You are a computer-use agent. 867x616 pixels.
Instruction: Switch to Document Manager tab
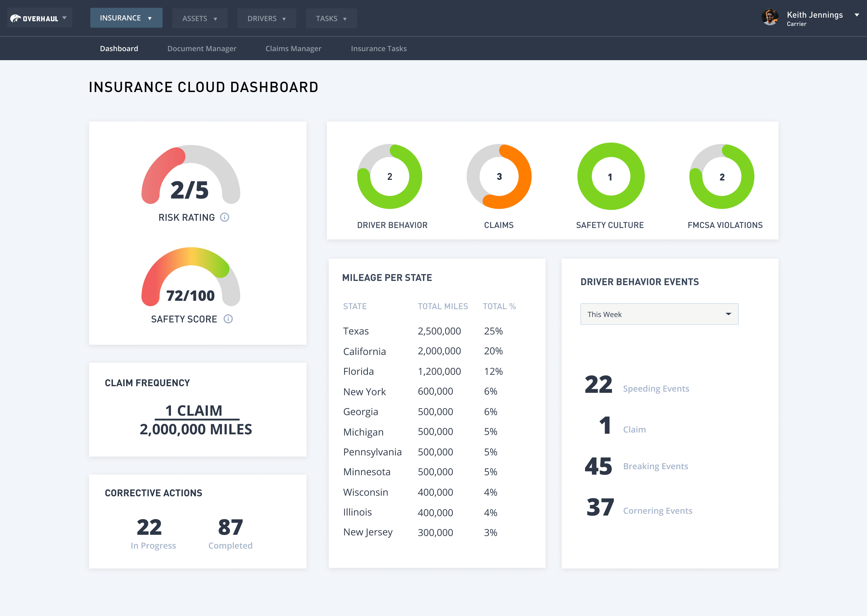coord(202,48)
